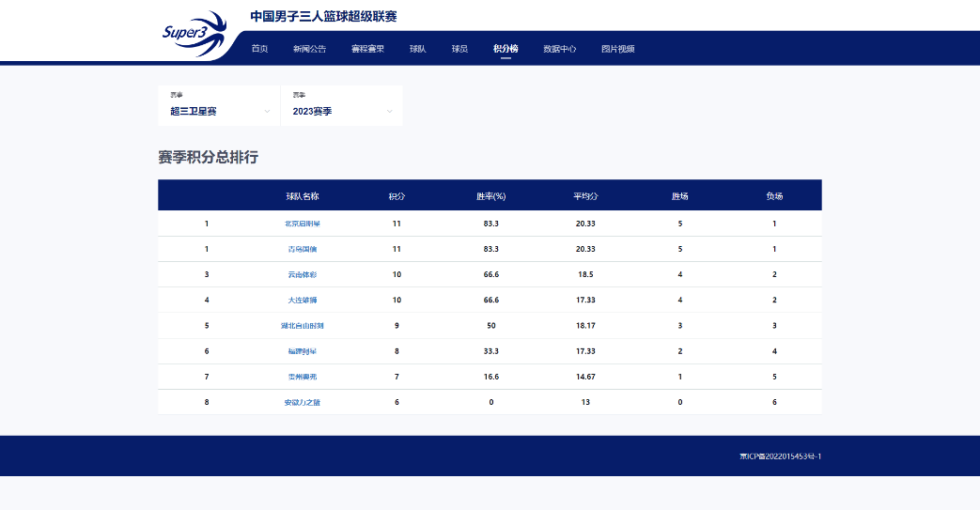This screenshot has width=980, height=510.
Task: Switch to the 球员 players tab
Action: (459, 49)
